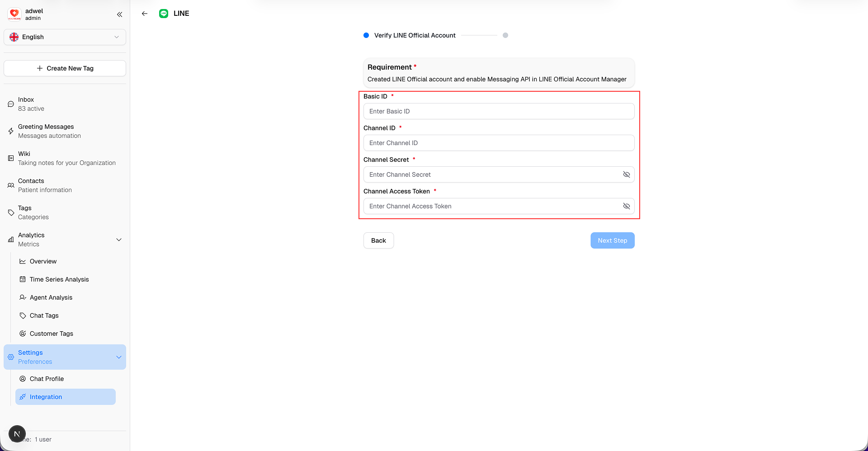Open the Time Series Analysis view

click(59, 279)
